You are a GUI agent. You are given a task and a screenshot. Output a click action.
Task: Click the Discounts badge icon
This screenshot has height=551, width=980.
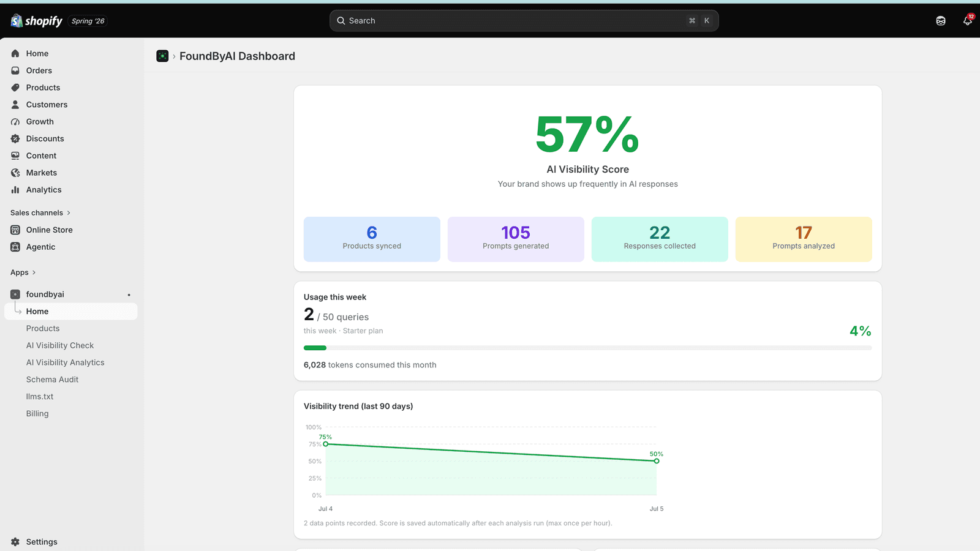click(15, 139)
